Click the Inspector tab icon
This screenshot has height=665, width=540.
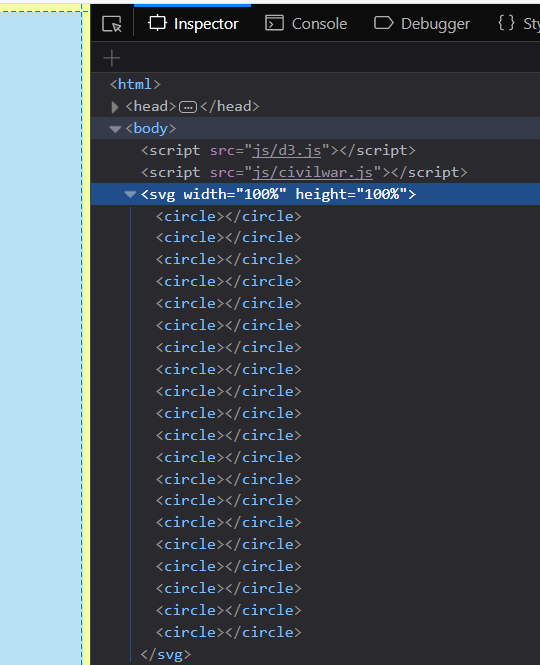coord(157,23)
